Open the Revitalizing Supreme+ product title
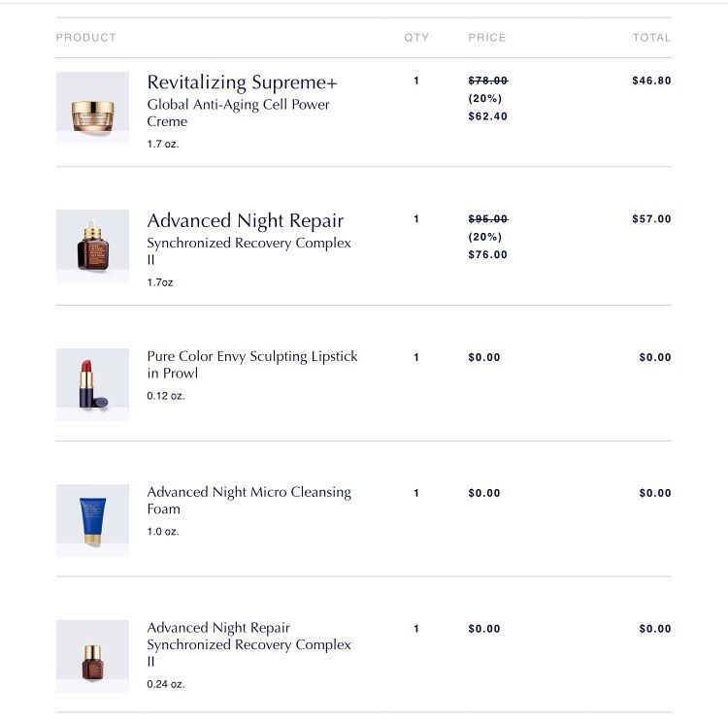The image size is (728, 722). [x=242, y=82]
